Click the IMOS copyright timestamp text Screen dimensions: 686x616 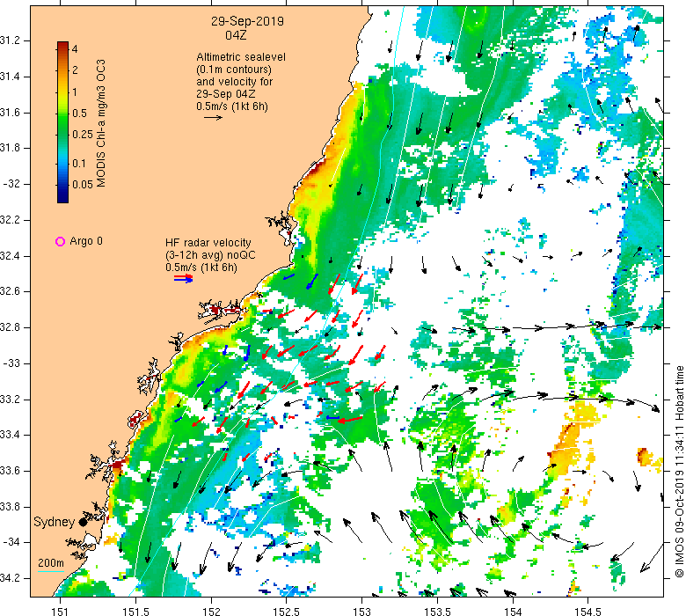point(679,472)
